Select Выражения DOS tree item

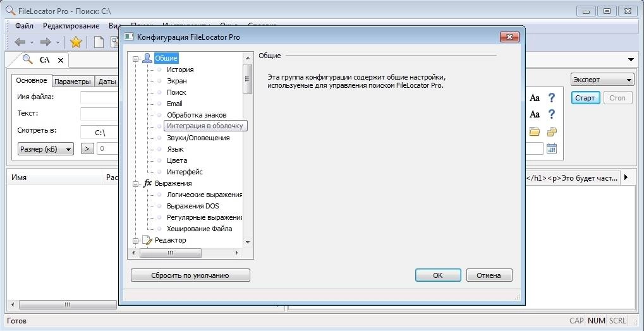tap(193, 206)
